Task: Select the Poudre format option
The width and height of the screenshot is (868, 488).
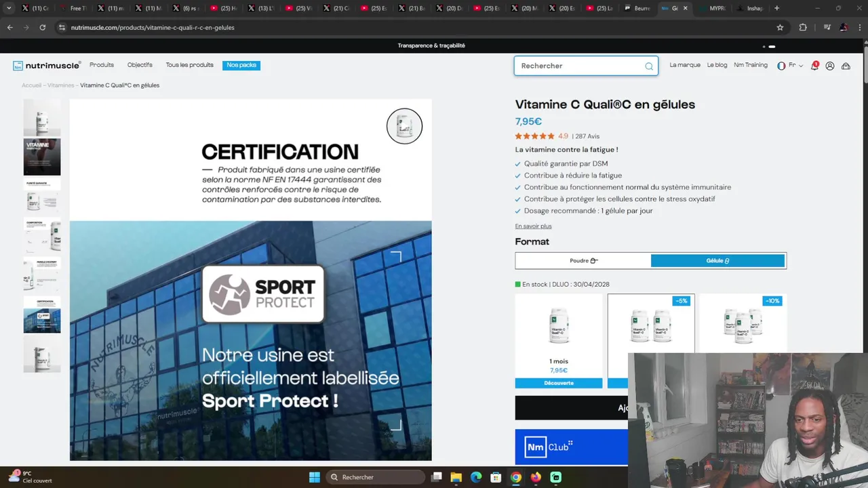Action: [583, 260]
